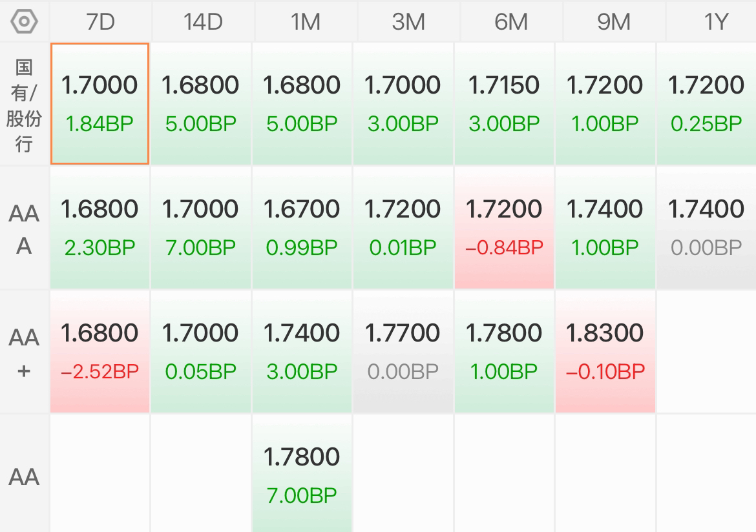Open AA+ 9M cell 1.8300
756x532 pixels.
pyautogui.click(x=605, y=351)
